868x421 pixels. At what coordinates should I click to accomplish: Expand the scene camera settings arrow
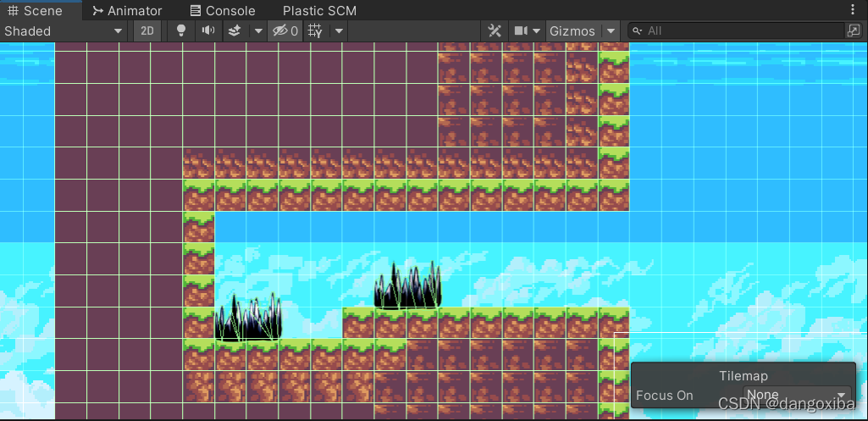pos(536,31)
